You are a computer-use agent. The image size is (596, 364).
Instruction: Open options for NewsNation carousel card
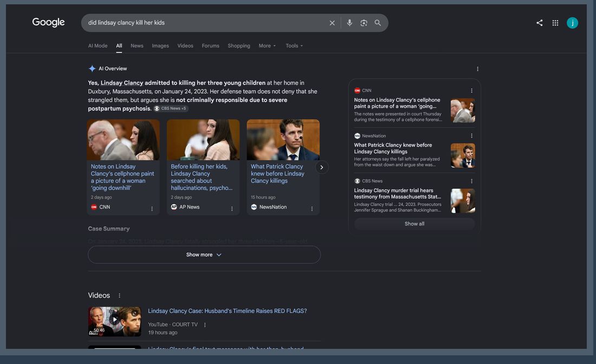click(x=312, y=209)
